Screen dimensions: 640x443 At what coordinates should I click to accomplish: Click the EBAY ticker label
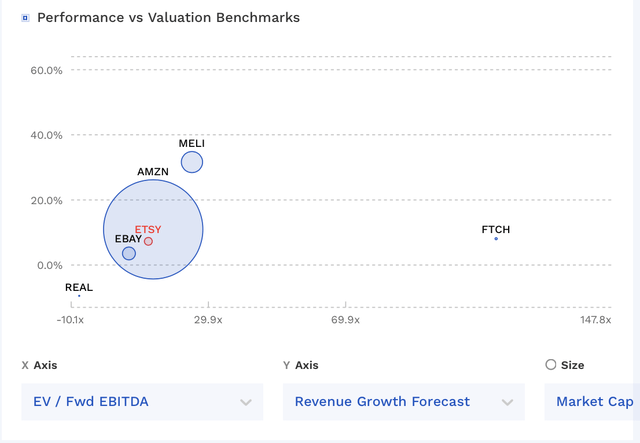click(129, 240)
